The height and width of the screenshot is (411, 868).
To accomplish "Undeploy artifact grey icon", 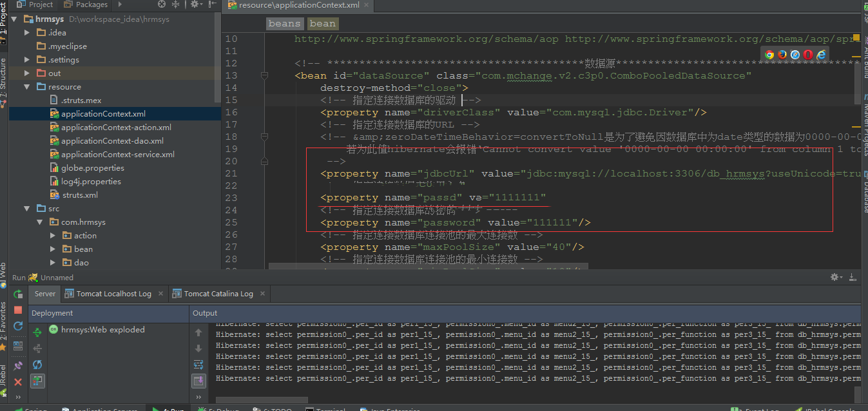I will point(37,349).
